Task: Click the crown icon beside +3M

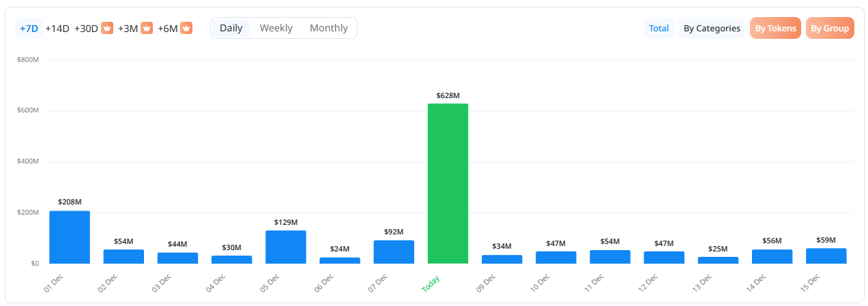Action: 147,29
